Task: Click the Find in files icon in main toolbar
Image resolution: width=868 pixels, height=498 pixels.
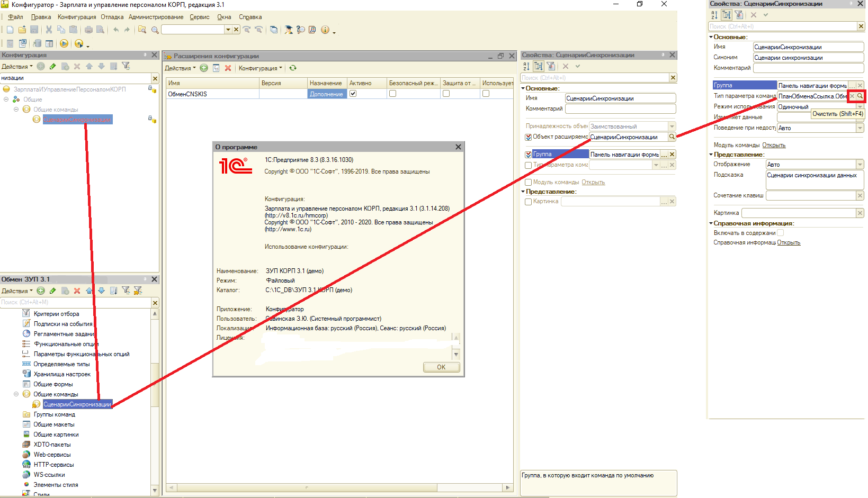Action: [142, 30]
